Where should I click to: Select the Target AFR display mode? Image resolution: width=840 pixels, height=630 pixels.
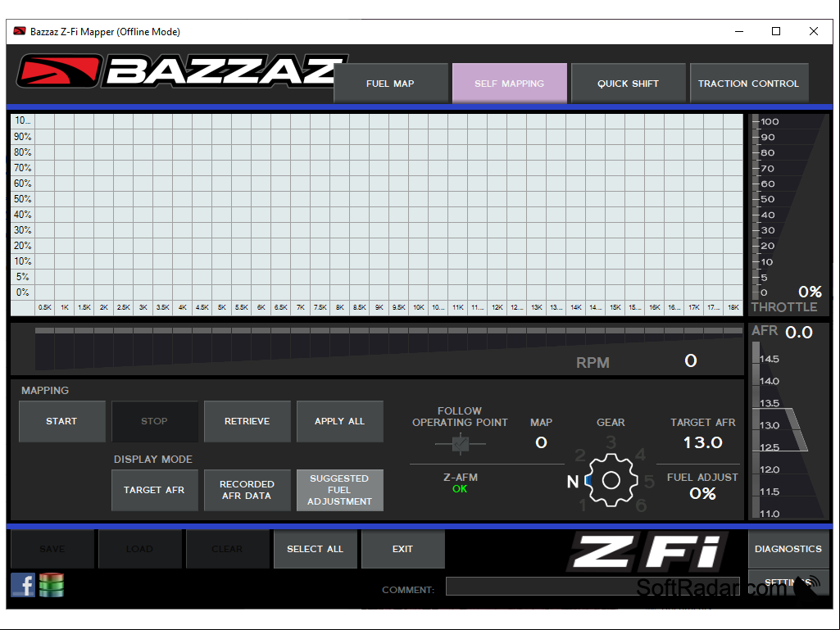click(x=154, y=490)
